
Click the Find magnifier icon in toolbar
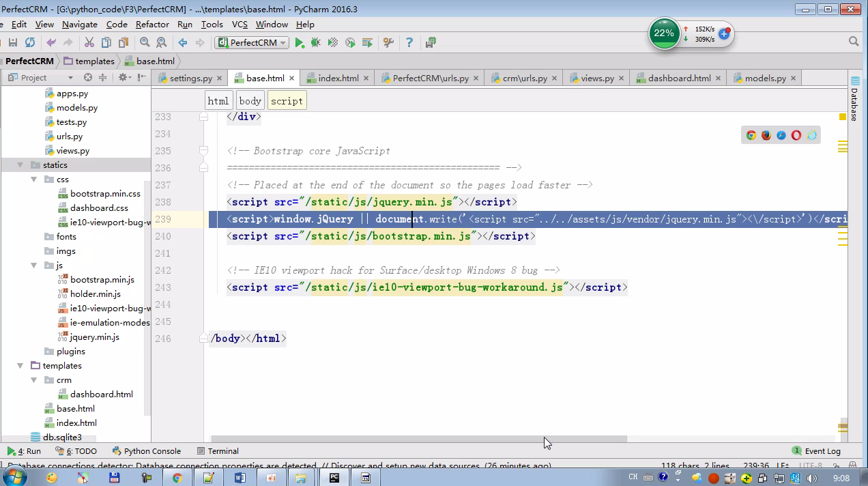click(145, 42)
